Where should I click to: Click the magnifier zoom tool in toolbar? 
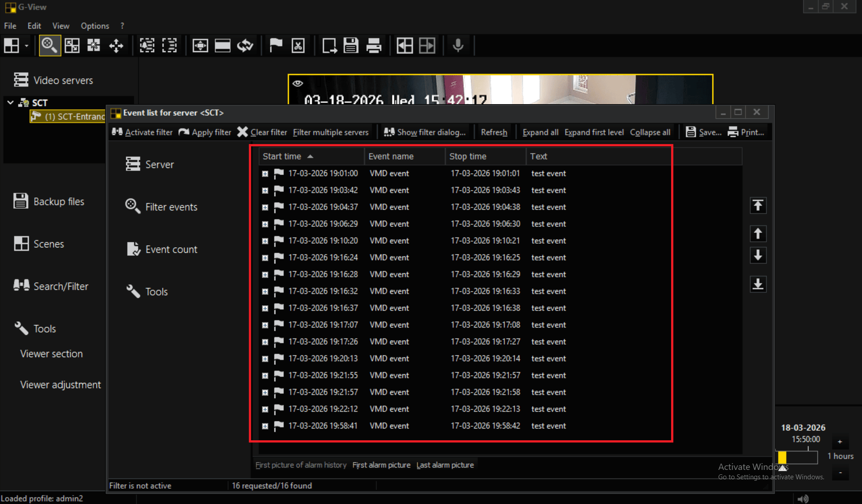click(x=49, y=45)
